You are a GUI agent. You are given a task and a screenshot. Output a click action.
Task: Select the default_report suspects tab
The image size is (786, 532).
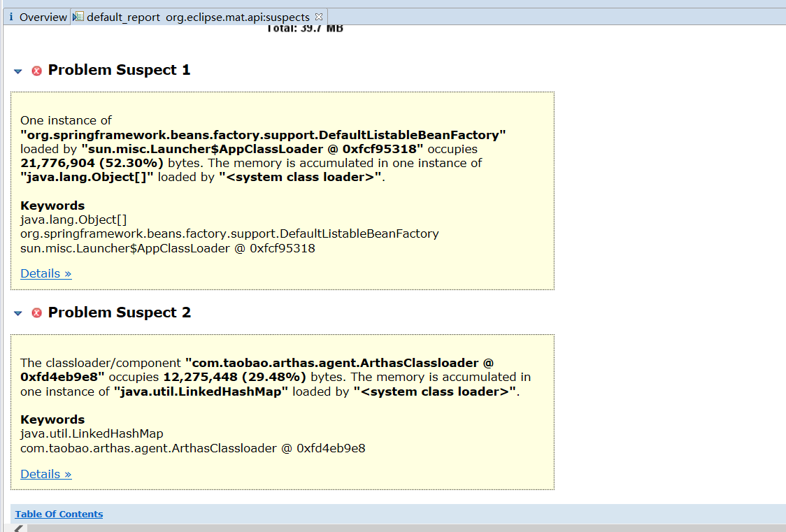pyautogui.click(x=199, y=17)
